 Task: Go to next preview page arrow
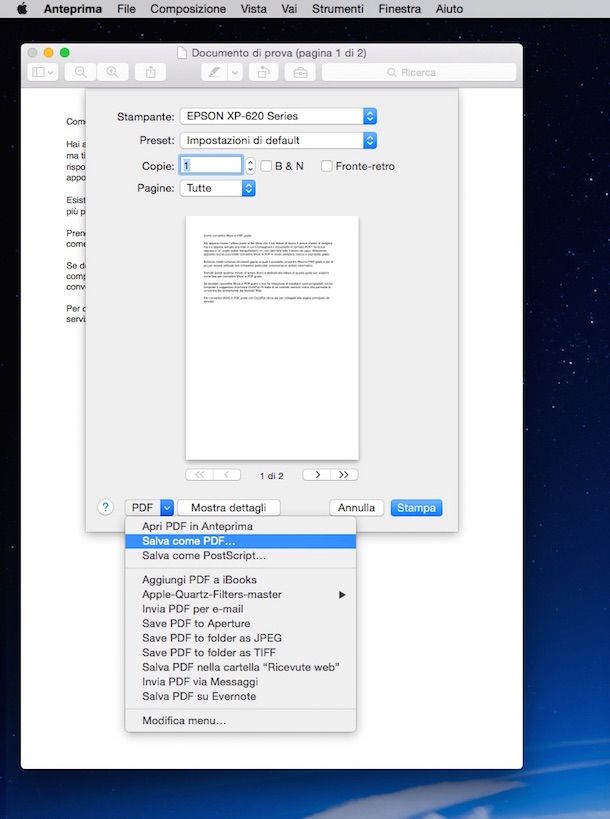316,475
